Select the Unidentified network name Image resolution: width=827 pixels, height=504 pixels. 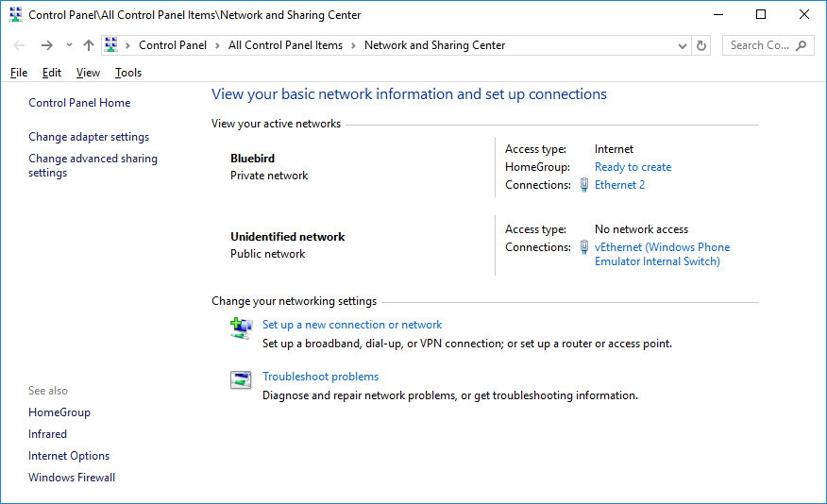[287, 237]
